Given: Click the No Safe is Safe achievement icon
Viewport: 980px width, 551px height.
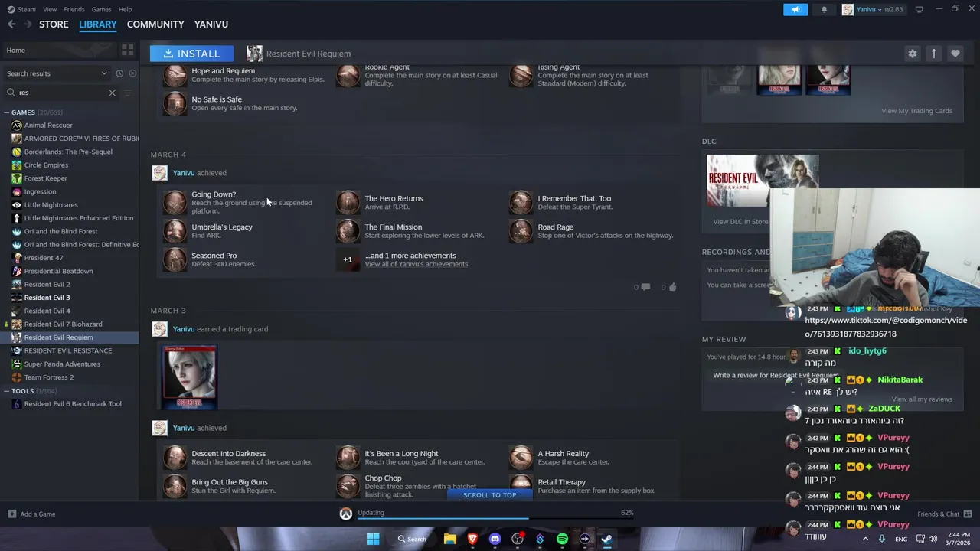Looking at the screenshot, I should pos(175,103).
